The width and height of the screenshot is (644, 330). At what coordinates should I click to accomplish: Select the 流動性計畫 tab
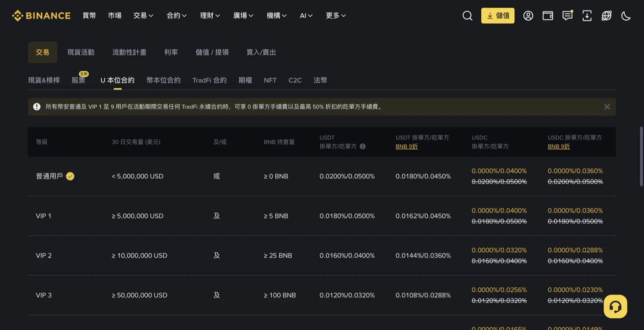129,52
